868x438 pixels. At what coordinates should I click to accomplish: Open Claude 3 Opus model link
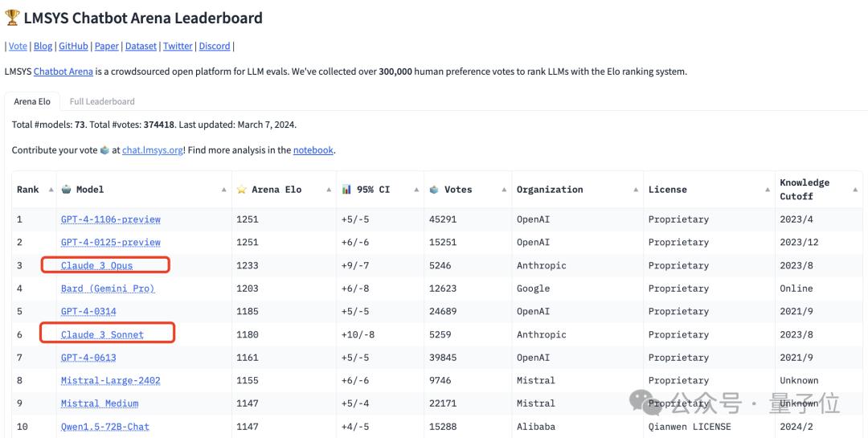click(x=97, y=265)
